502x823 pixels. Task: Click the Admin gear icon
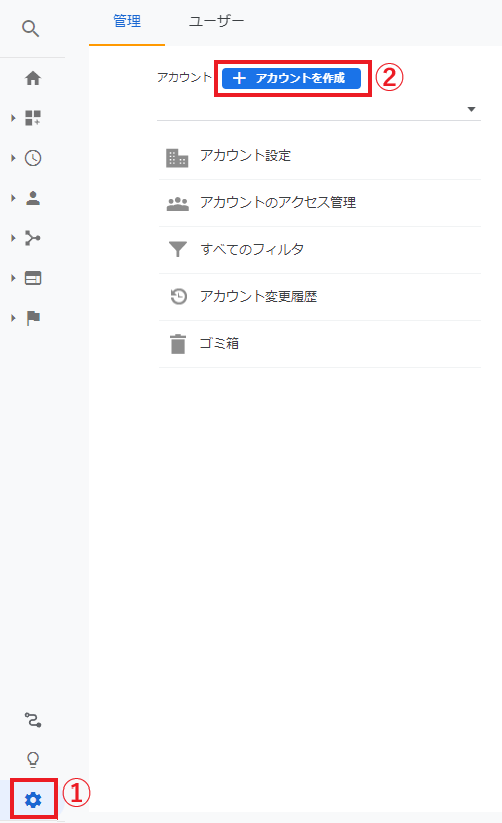coord(33,799)
